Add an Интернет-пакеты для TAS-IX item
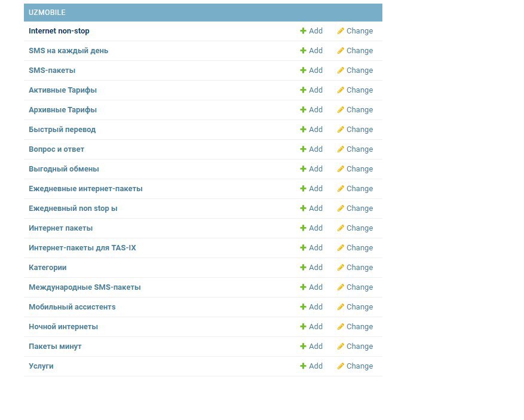 point(311,247)
